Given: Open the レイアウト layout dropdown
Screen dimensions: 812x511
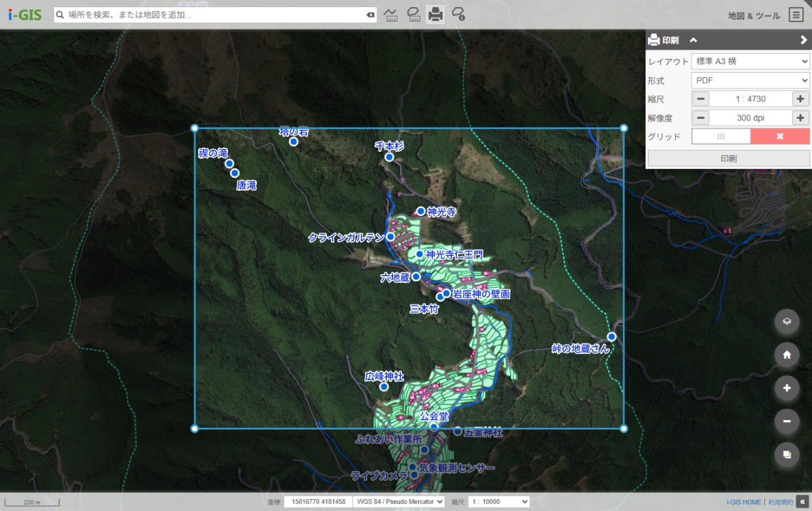Looking at the screenshot, I should tap(751, 61).
